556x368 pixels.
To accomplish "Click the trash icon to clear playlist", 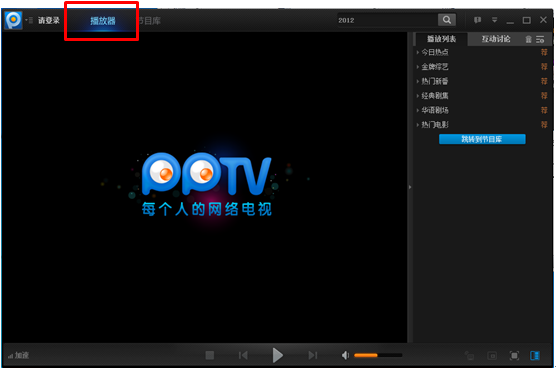I will pos(528,39).
